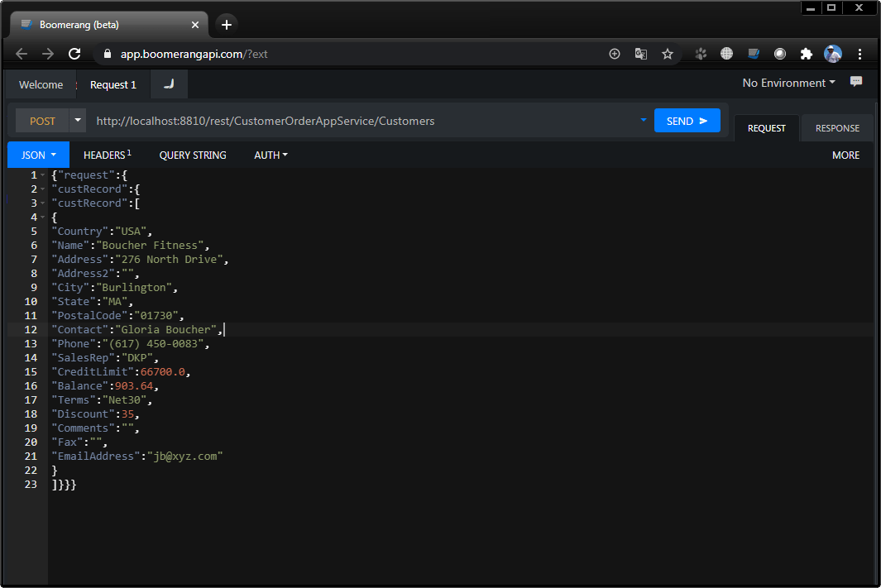
Task: Click the round white record extension icon
Action: [779, 54]
